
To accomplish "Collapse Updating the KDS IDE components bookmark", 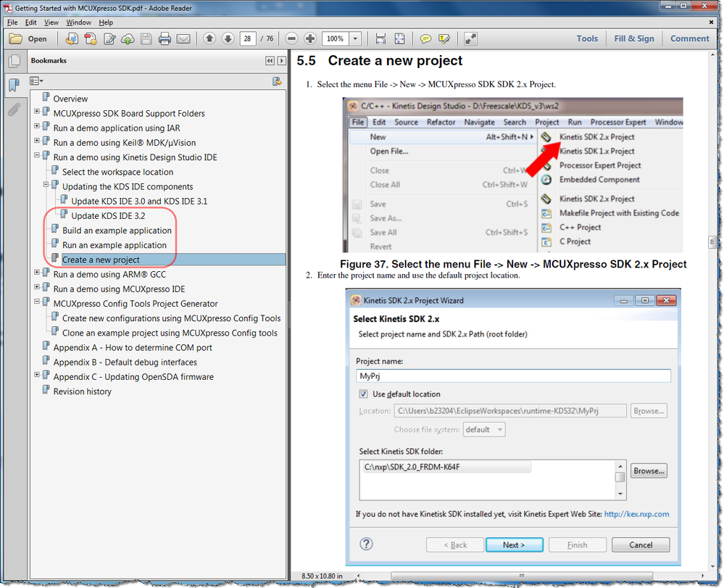I will pyautogui.click(x=46, y=184).
